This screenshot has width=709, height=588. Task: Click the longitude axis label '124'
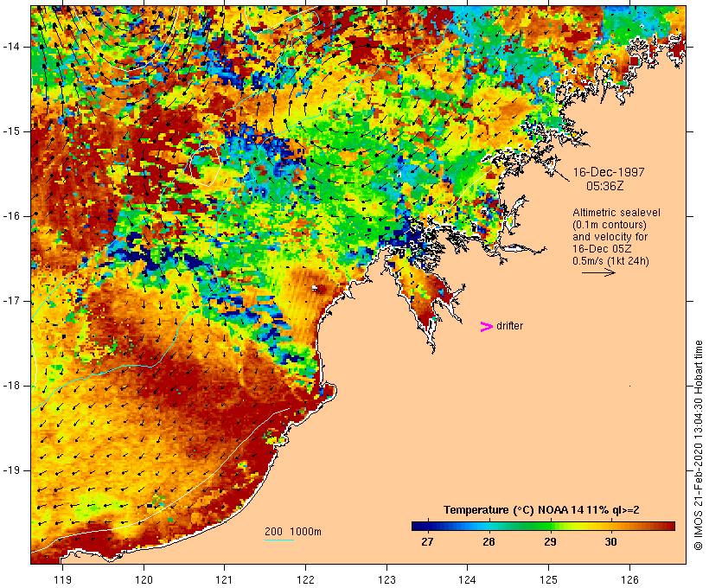467,580
